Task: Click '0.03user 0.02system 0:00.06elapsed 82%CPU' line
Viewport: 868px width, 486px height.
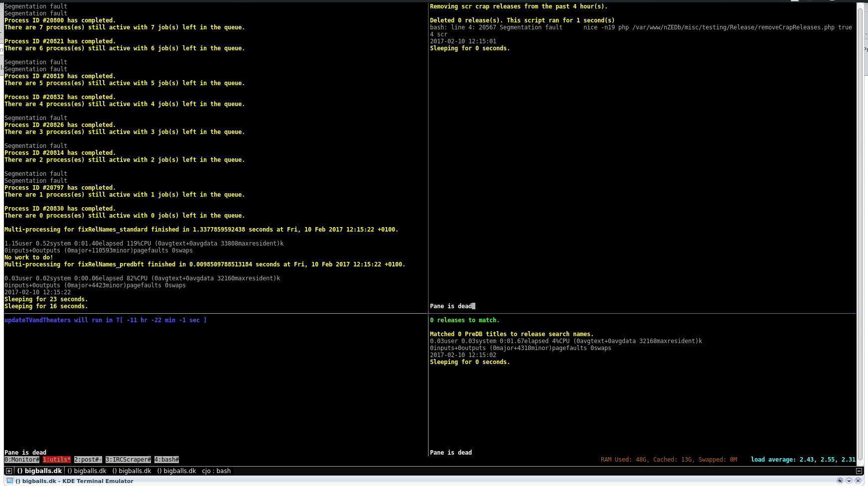Action: tap(142, 278)
